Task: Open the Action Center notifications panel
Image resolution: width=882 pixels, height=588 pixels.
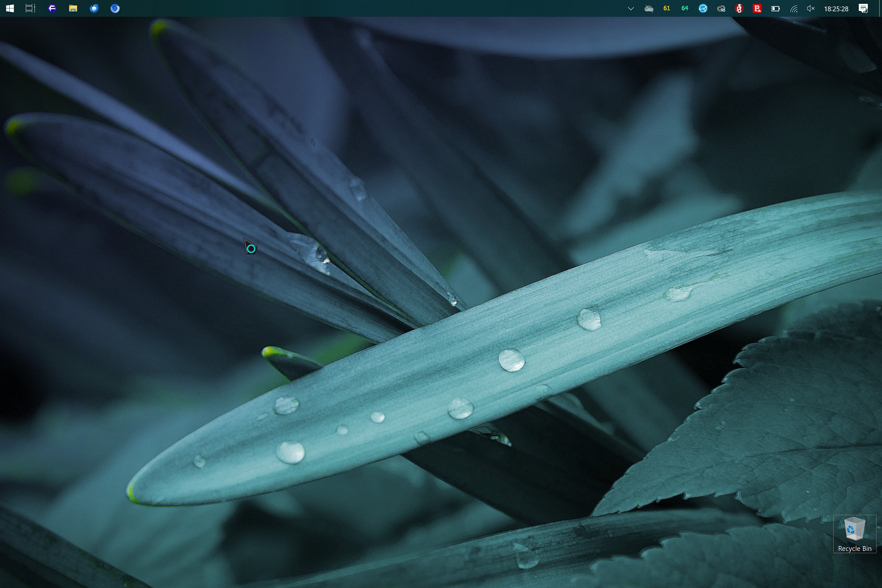Action: coord(863,8)
